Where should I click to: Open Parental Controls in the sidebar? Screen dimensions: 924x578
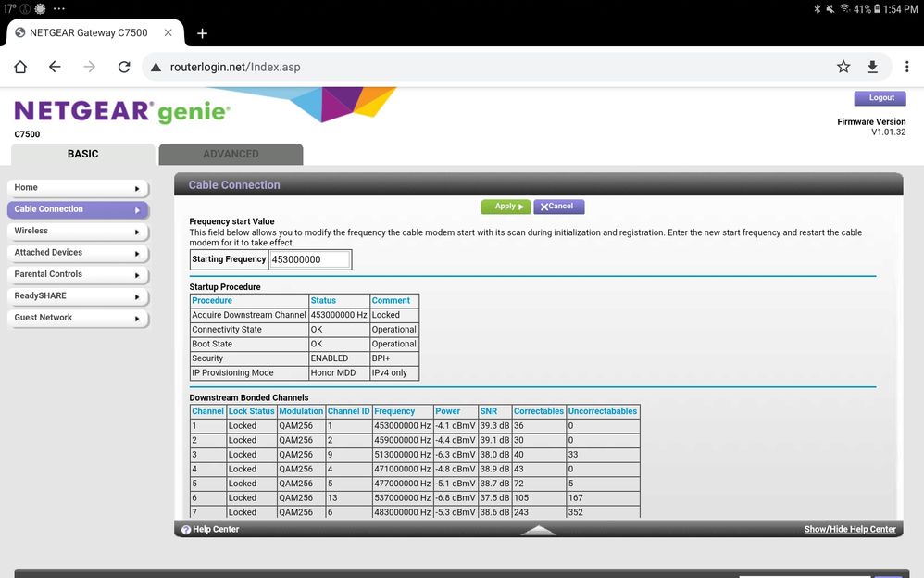pos(48,274)
